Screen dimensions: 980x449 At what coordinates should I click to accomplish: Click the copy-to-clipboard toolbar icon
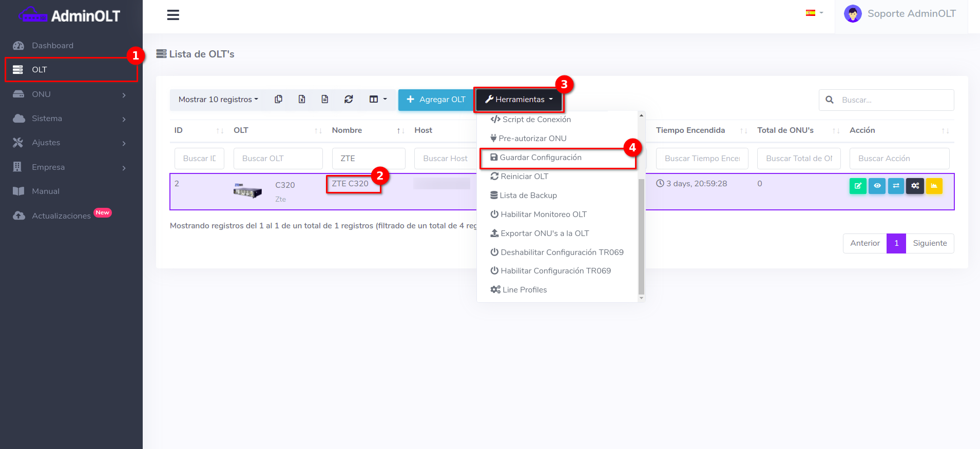(278, 100)
